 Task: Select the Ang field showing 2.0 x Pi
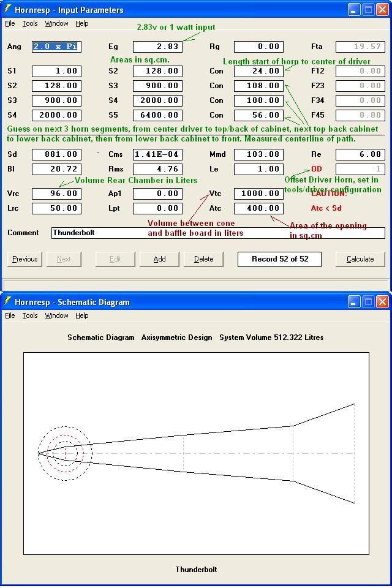tap(56, 47)
